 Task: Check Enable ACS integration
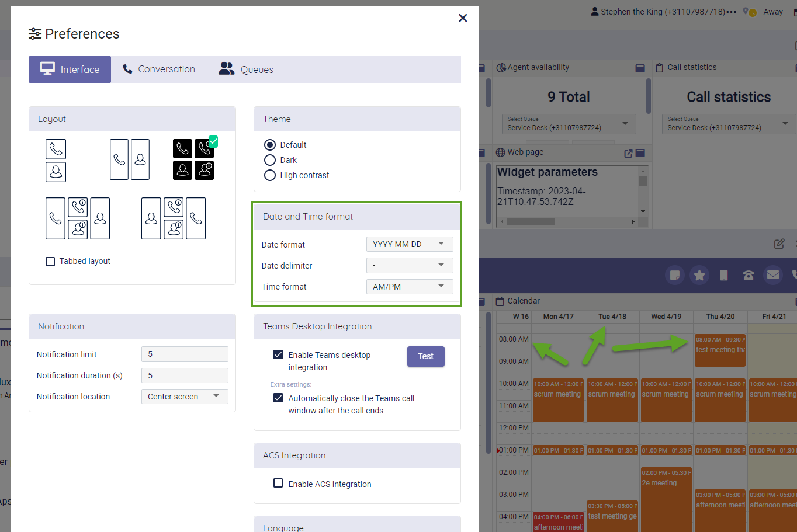coord(279,484)
